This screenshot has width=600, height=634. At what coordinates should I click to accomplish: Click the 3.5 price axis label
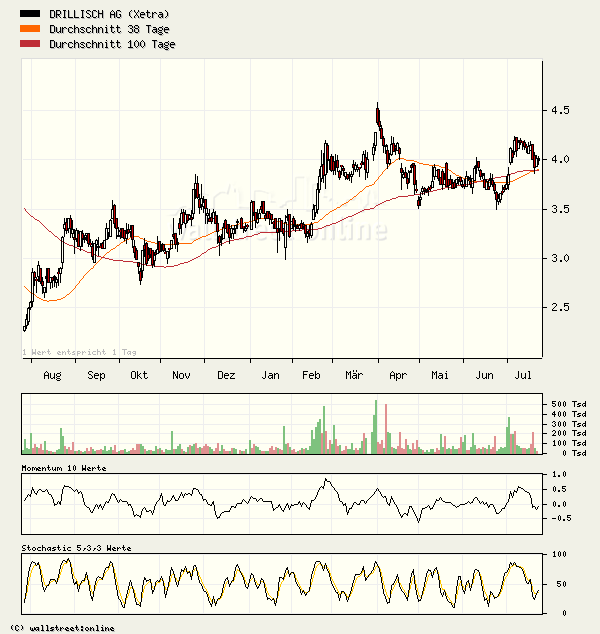pos(560,209)
